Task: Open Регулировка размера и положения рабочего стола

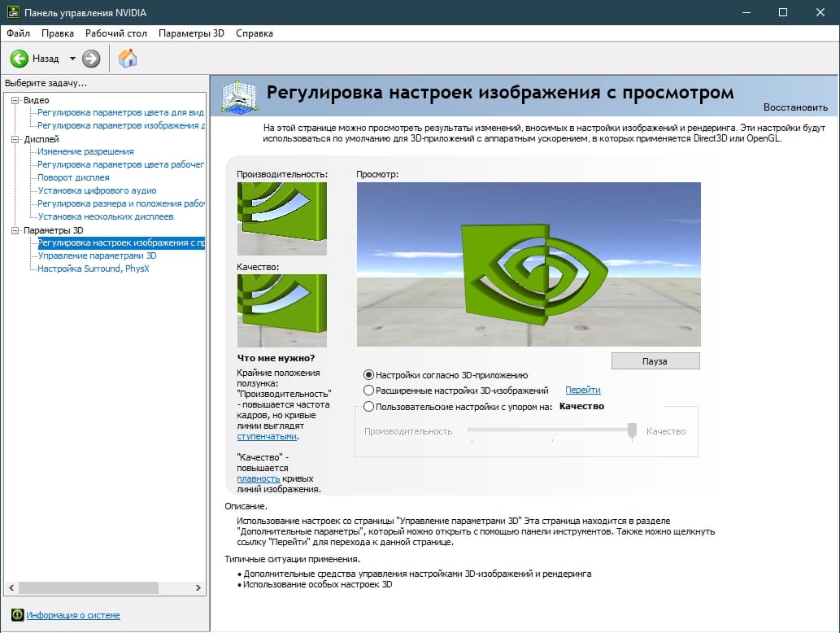Action: click(120, 203)
